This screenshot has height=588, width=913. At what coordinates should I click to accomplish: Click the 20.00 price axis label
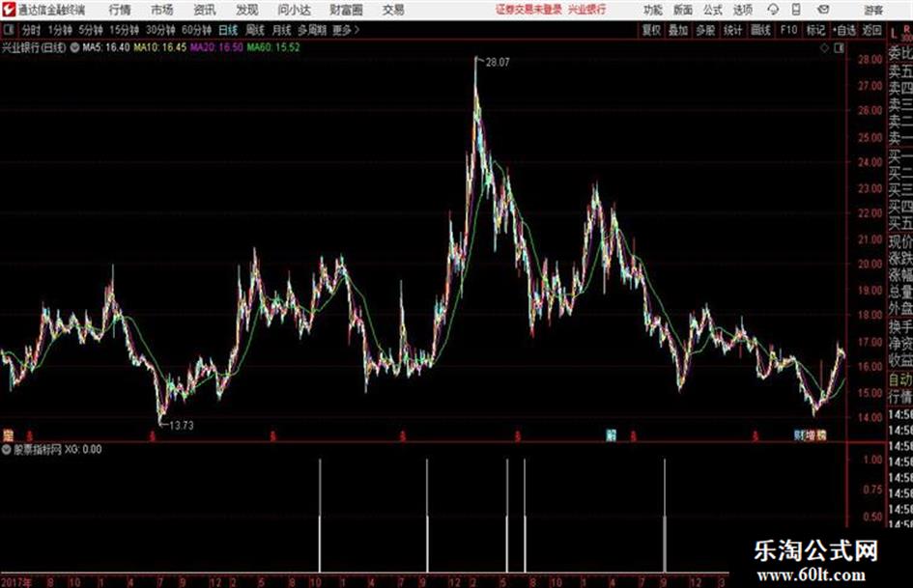click(x=870, y=264)
